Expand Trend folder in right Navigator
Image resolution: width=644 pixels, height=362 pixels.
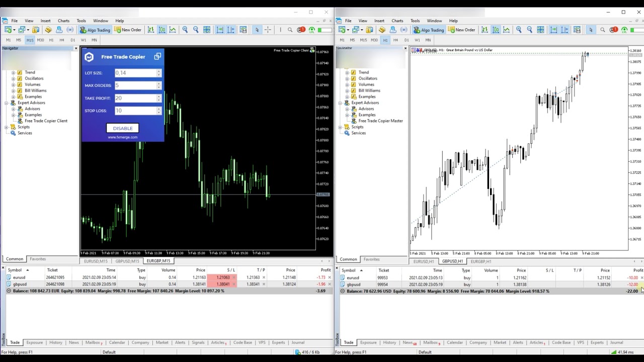click(x=347, y=72)
